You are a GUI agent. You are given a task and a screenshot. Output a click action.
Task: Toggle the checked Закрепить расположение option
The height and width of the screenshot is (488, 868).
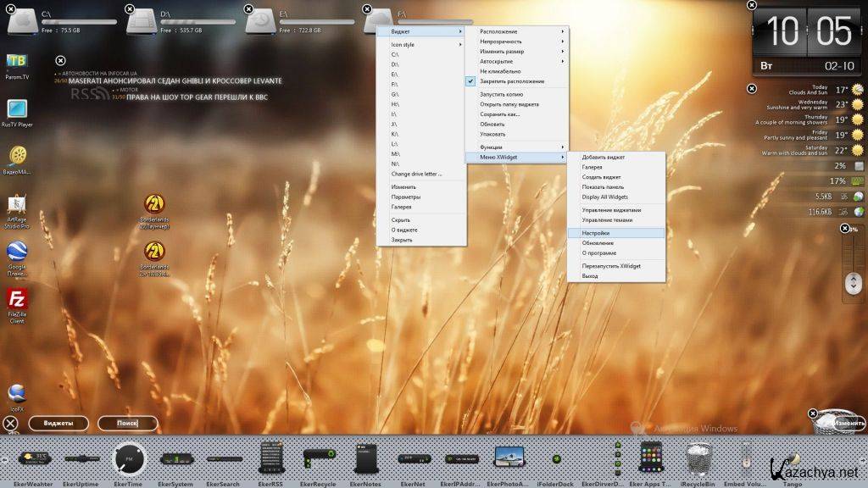(x=512, y=81)
